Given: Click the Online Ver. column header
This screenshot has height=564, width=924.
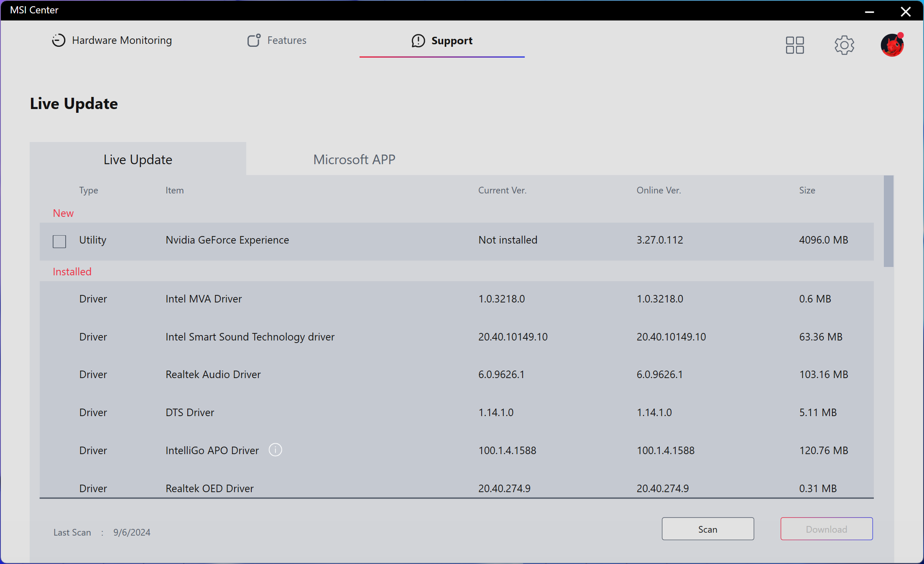Looking at the screenshot, I should pyautogui.click(x=659, y=191).
